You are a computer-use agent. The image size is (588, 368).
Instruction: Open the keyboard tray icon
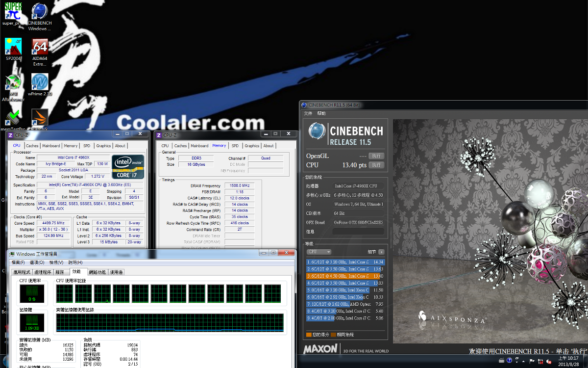[500, 361]
